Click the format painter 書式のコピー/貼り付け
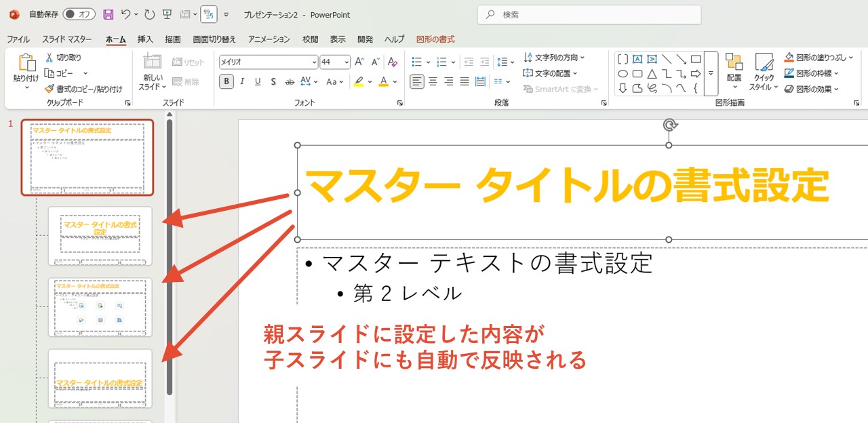The width and height of the screenshot is (868, 423). pyautogui.click(x=83, y=89)
